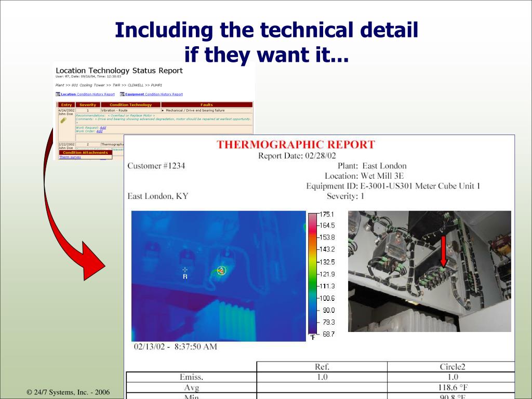Click the paperclip attachment icon under John Doe
This screenshot has height=399, width=532.
63,120
